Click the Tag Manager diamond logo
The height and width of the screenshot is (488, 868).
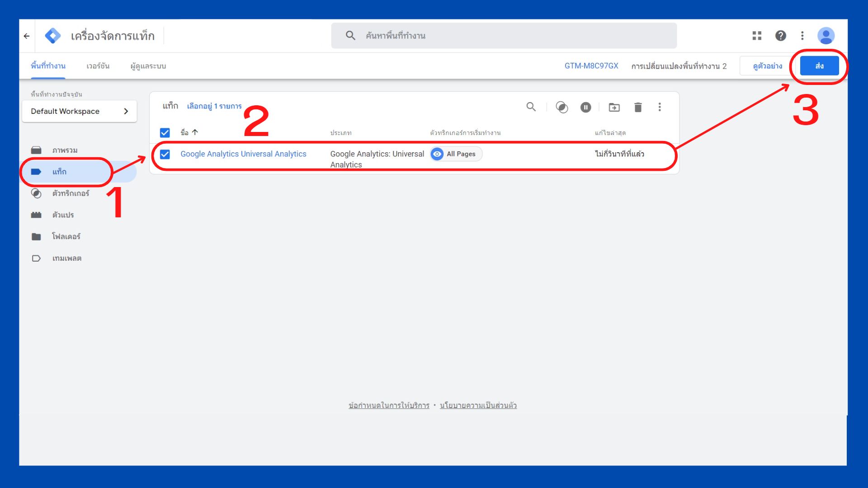[53, 36]
